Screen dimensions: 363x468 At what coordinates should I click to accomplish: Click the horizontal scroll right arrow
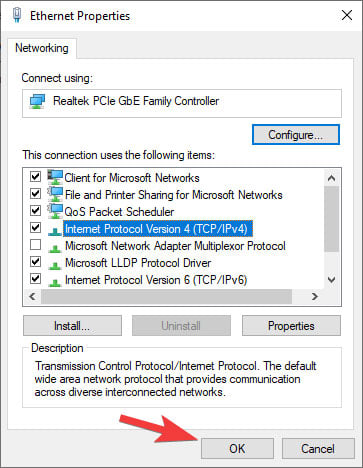[314, 296]
